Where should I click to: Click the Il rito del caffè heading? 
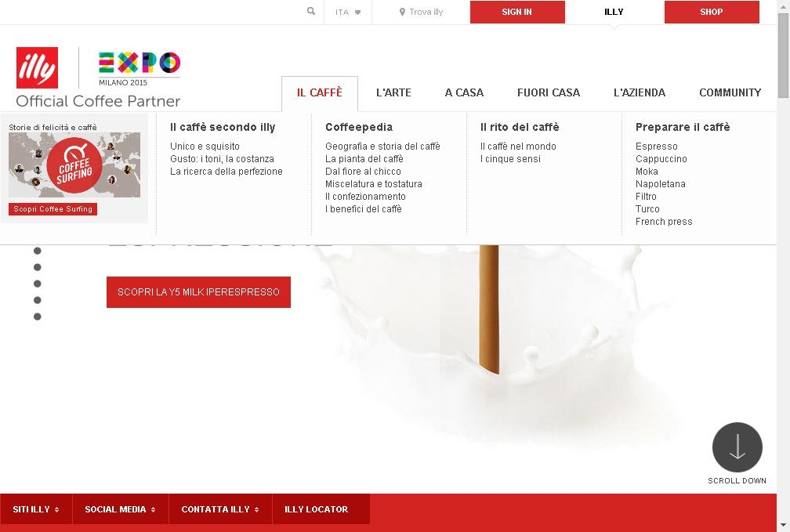(x=520, y=128)
